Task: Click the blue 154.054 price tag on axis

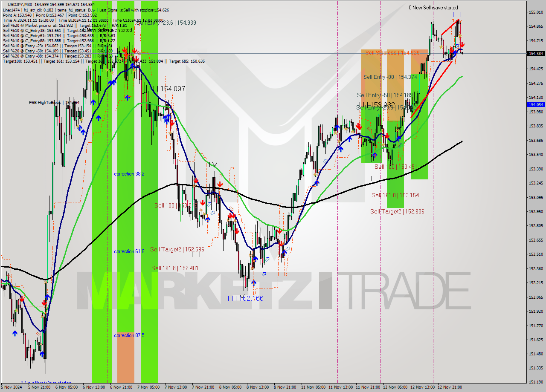Action: [536, 104]
